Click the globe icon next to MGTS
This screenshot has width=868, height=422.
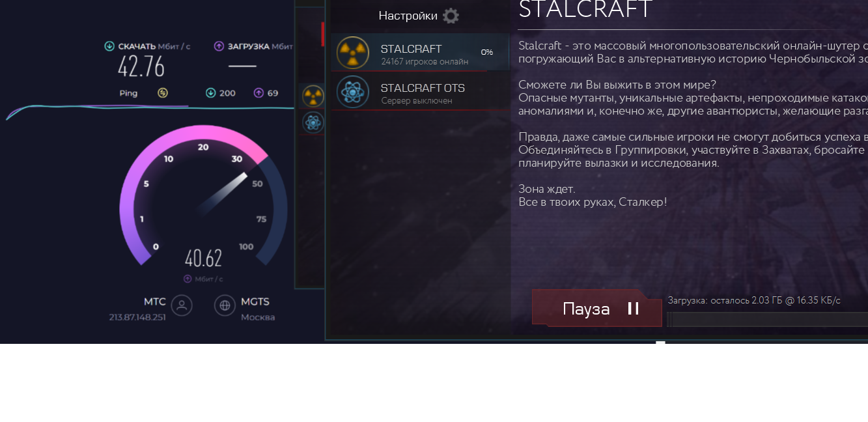[x=225, y=305]
